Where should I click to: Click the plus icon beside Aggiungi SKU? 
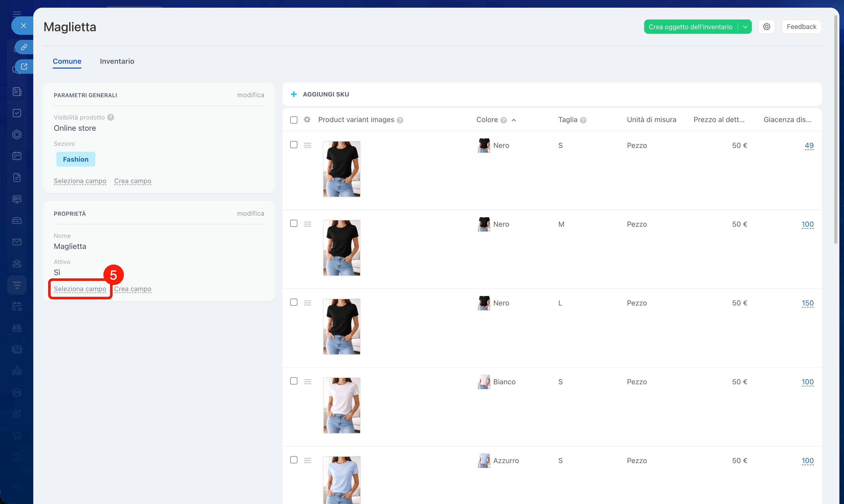(x=294, y=94)
